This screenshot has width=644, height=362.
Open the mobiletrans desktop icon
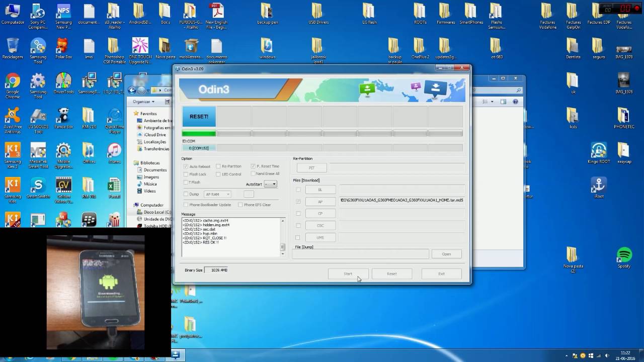pyautogui.click(x=191, y=49)
